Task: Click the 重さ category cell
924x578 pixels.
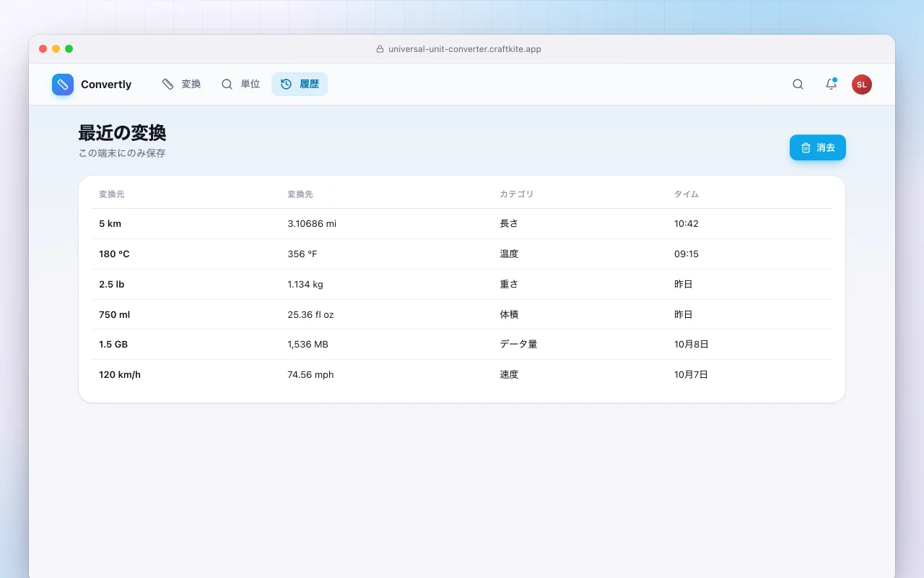Action: pos(509,285)
